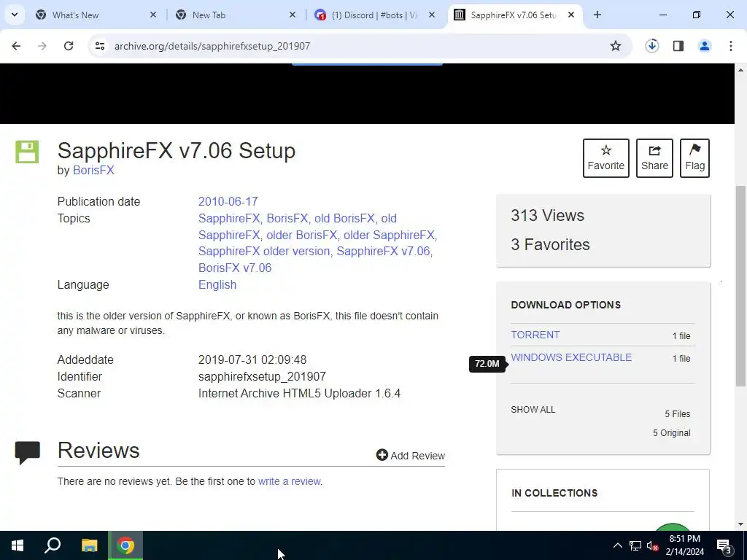747x560 pixels.
Task: Click scrollbar down arrow
Action: [740, 524]
